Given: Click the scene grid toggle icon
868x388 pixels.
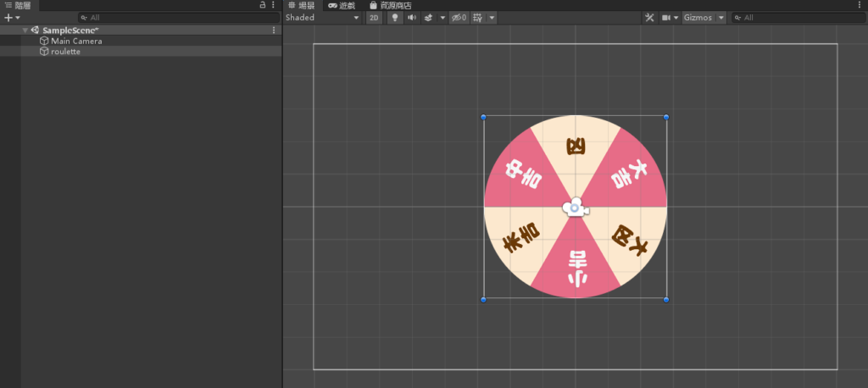Looking at the screenshot, I should [478, 18].
